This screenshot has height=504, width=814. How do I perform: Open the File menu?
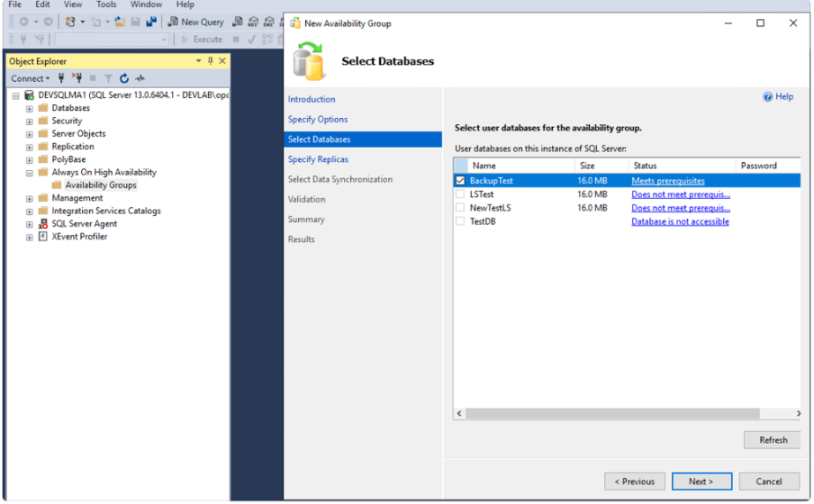(x=15, y=4)
